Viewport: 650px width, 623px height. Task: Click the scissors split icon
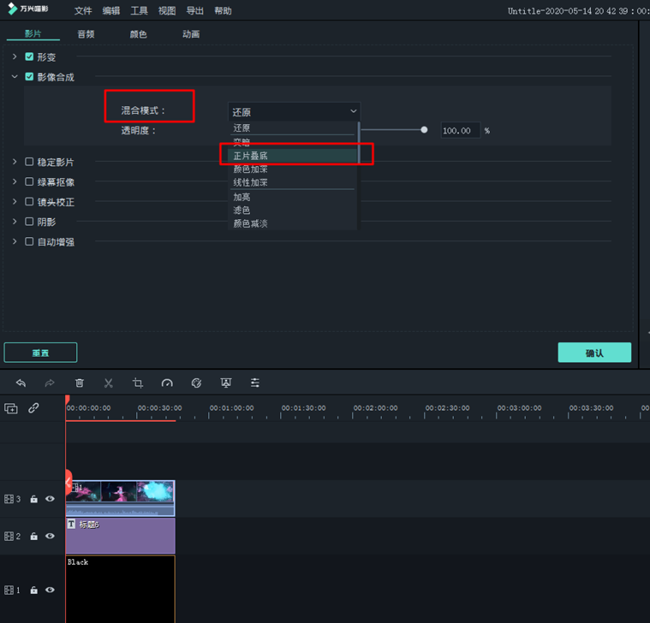pyautogui.click(x=109, y=383)
